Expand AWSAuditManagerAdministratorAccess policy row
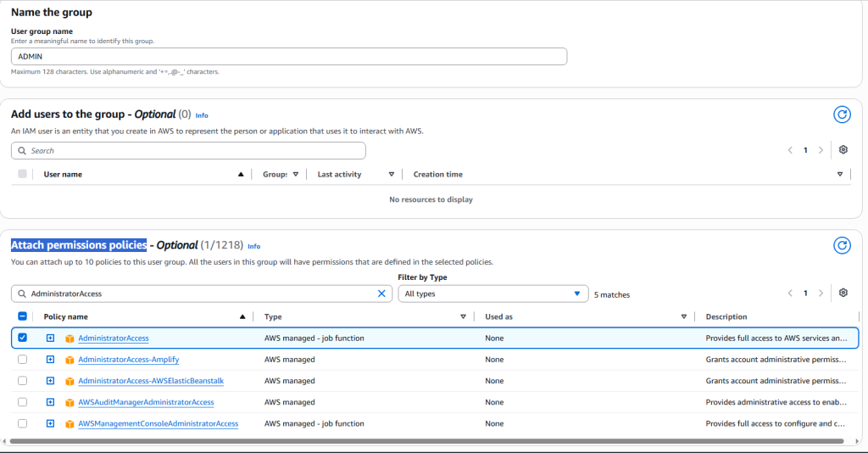The height and width of the screenshot is (453, 868). [x=50, y=402]
